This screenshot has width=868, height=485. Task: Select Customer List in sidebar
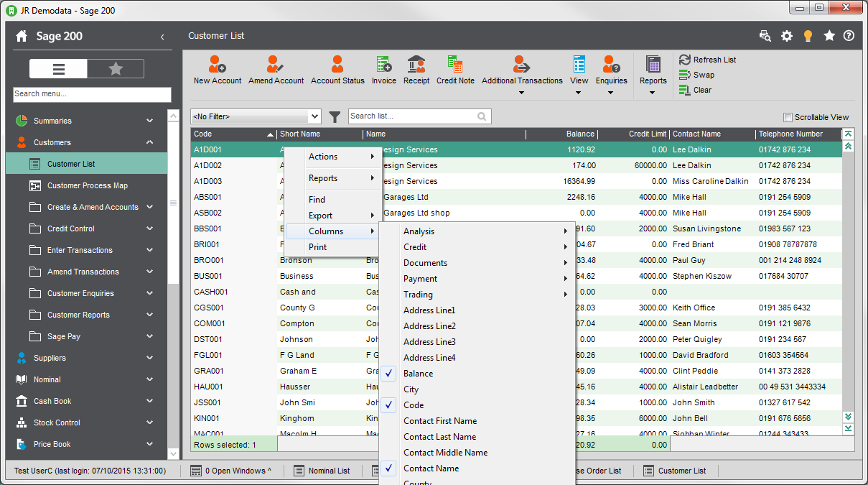pyautogui.click(x=86, y=164)
